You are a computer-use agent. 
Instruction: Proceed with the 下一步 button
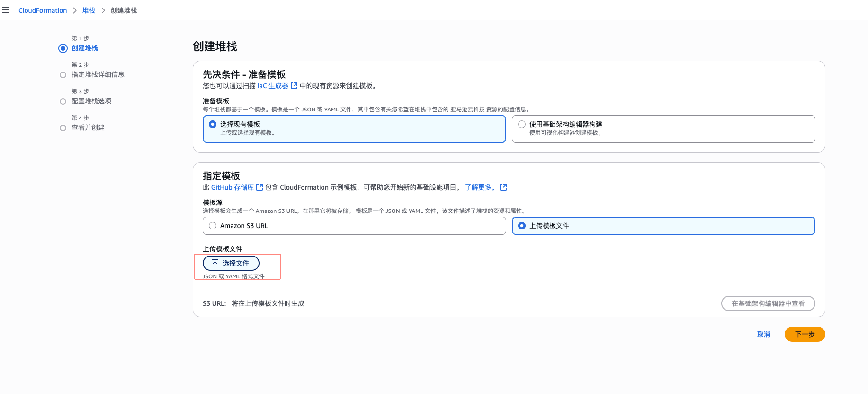coord(805,334)
